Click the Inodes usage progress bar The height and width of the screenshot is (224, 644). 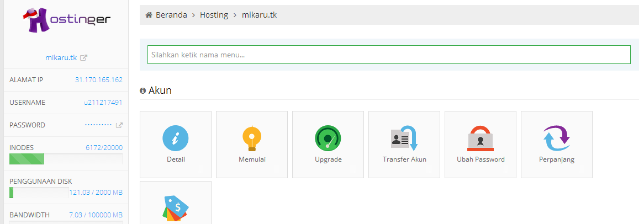click(x=66, y=159)
